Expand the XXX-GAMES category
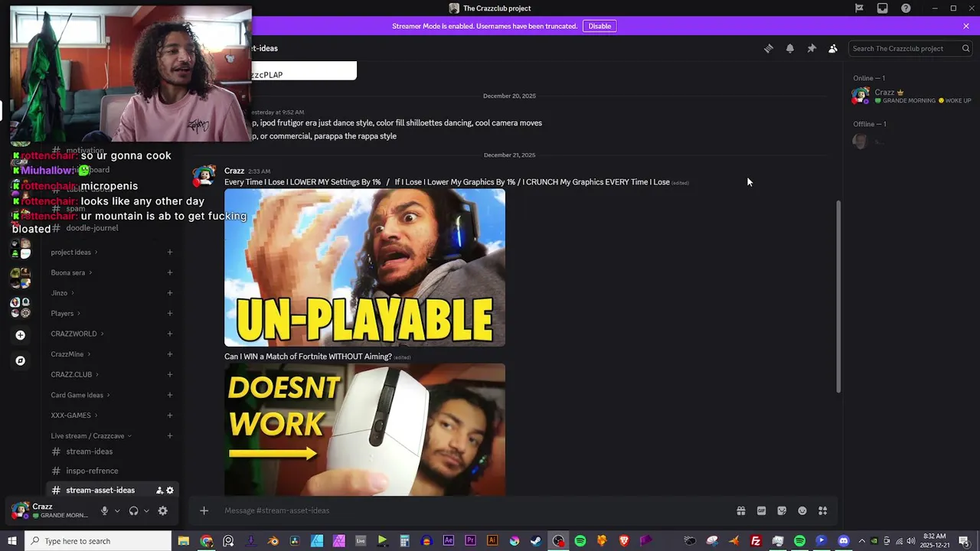The image size is (980, 551). pyautogui.click(x=74, y=416)
